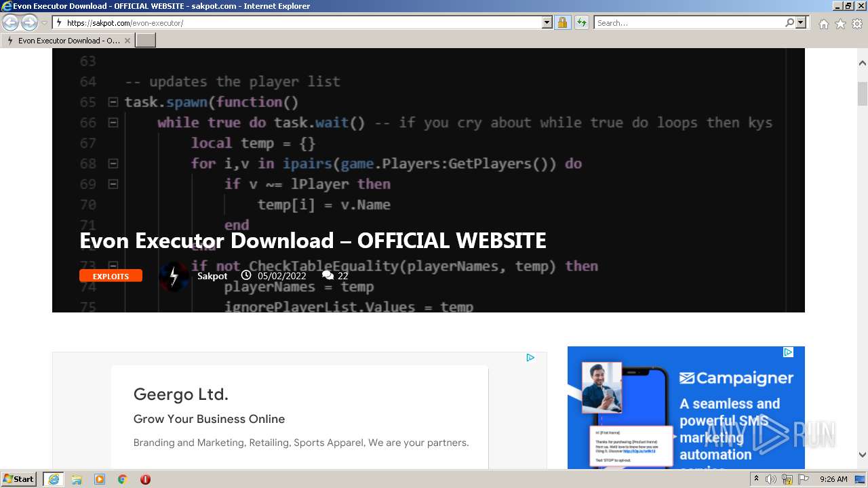Open the Sakpot author link
This screenshot has width=868, height=488.
[212, 276]
